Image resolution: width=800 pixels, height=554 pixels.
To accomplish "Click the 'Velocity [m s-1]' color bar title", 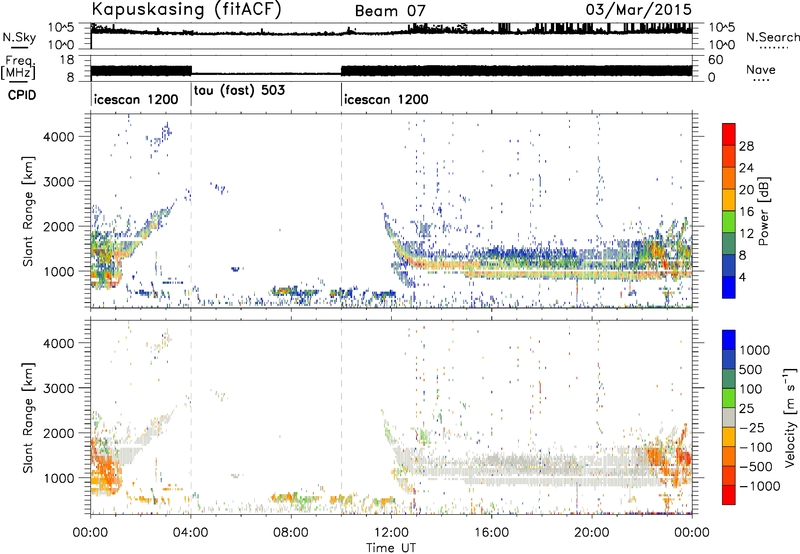I will click(790, 417).
